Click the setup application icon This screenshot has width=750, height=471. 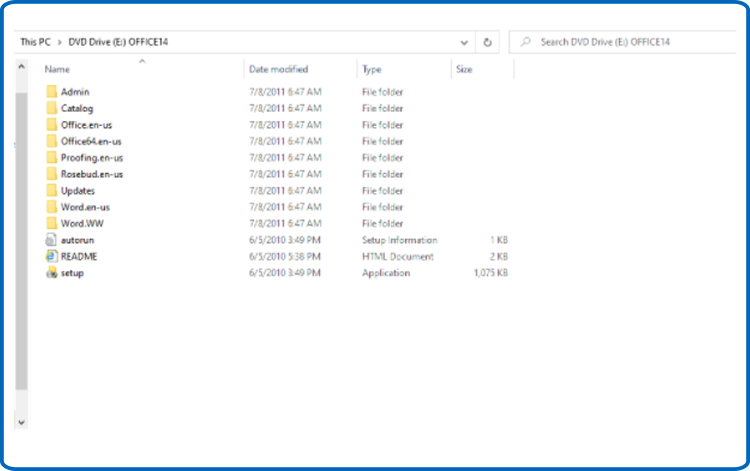pos(52,273)
